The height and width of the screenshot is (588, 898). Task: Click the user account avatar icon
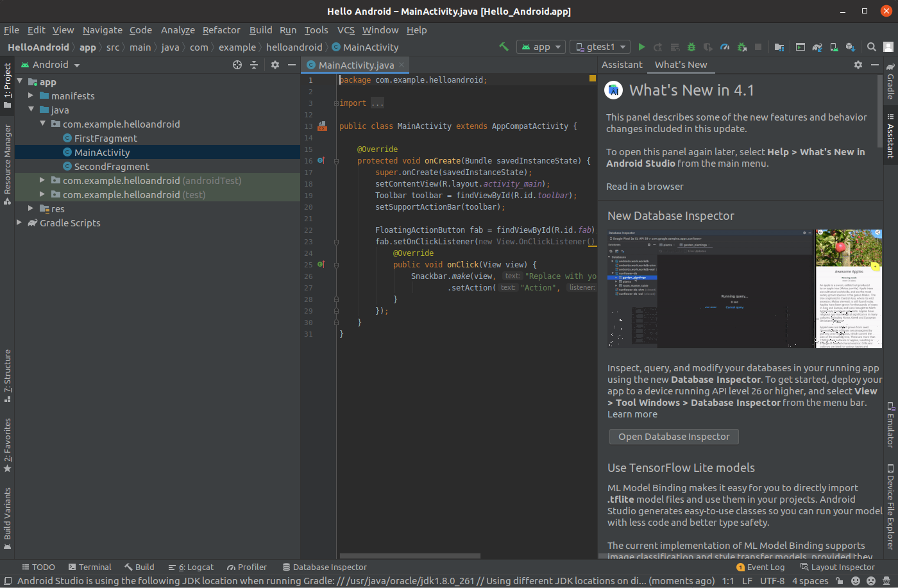(888, 47)
